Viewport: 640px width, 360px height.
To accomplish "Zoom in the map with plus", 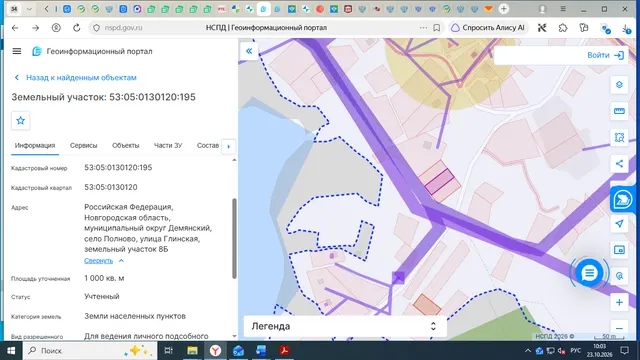I will tap(619, 302).
